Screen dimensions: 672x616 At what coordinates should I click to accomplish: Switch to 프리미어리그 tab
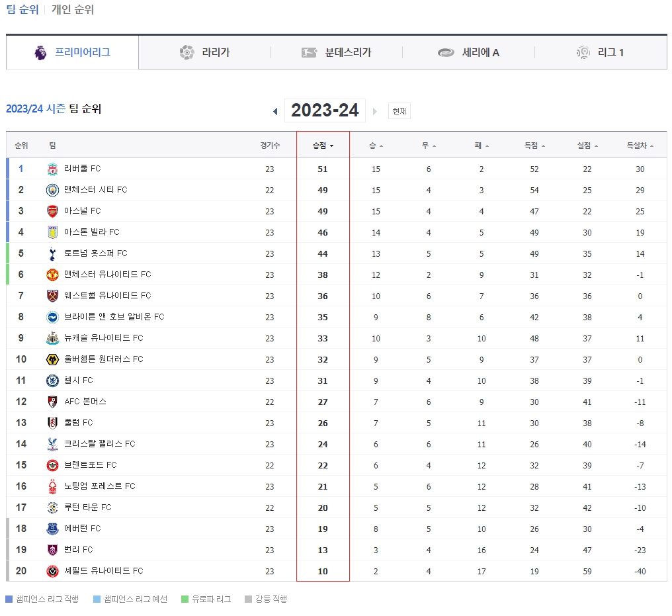tap(72, 52)
